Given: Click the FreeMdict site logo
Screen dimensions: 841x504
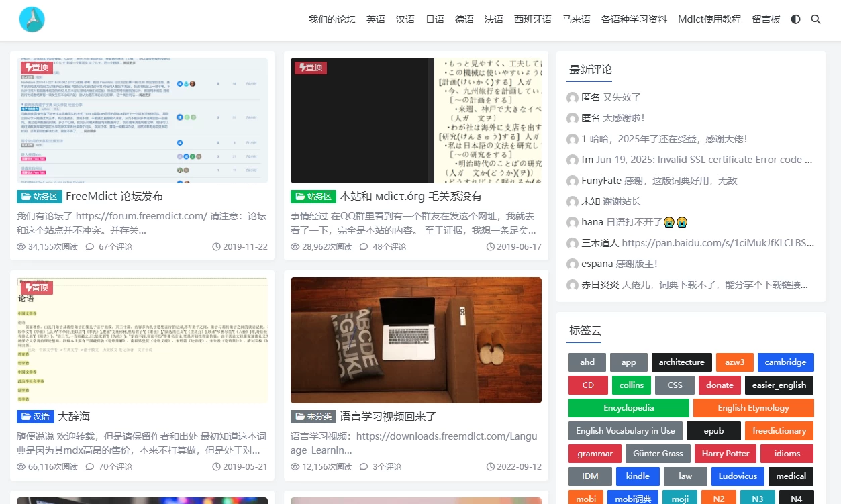Looking at the screenshot, I should pyautogui.click(x=32, y=19).
